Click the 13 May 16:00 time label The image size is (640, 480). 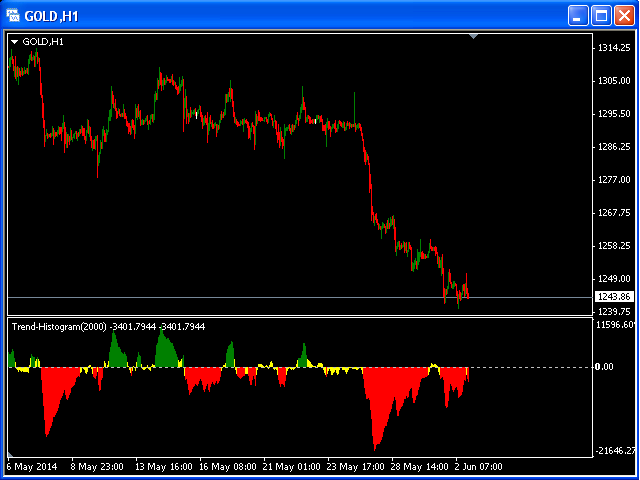tap(164, 466)
